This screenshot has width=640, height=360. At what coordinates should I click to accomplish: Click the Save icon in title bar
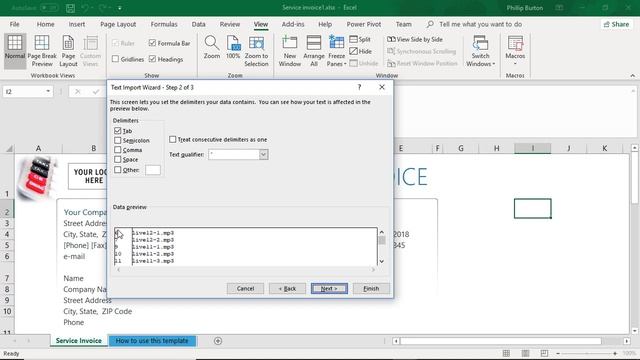coord(70,8)
